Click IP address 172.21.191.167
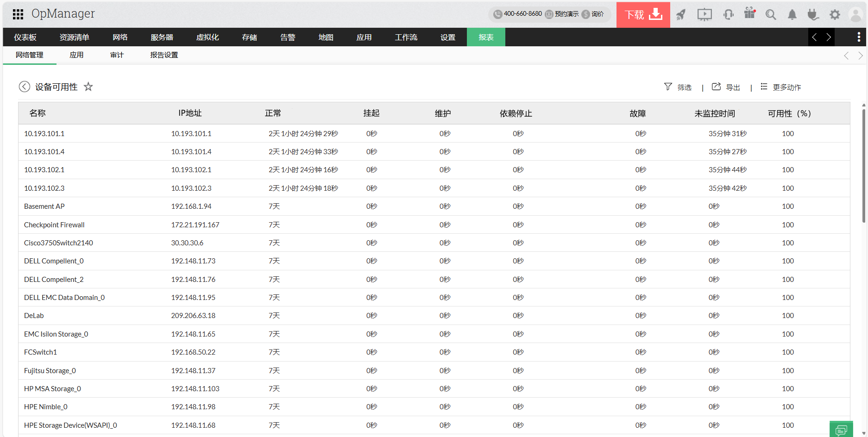This screenshot has width=868, height=437. click(195, 225)
